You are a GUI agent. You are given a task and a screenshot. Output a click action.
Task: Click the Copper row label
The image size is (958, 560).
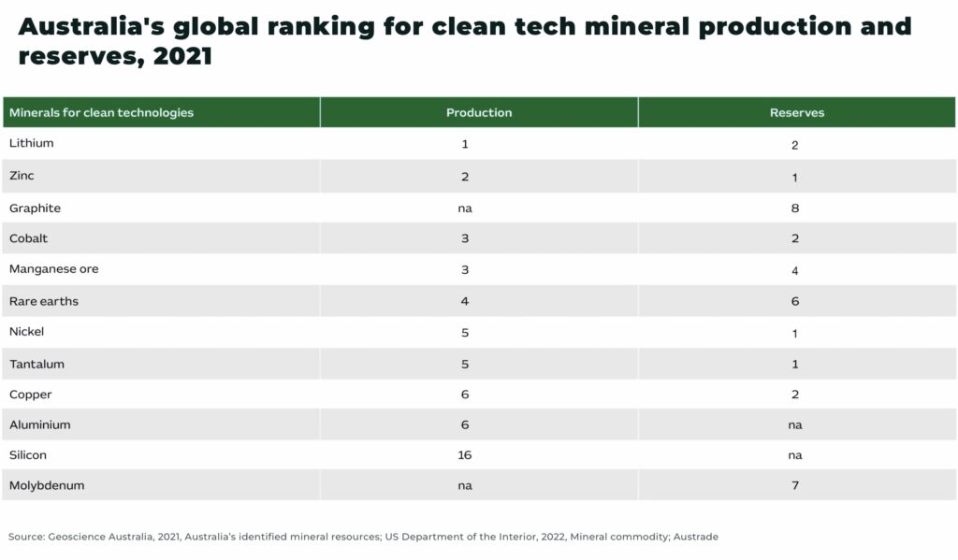[x=30, y=395]
